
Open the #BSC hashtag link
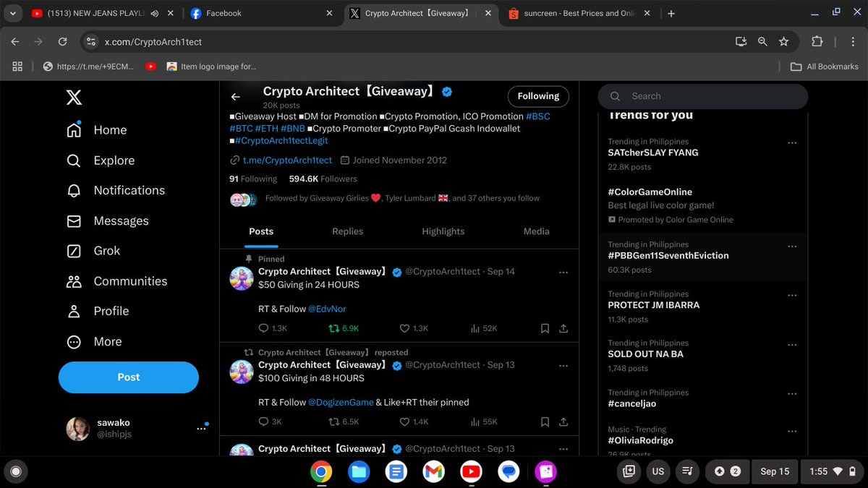(x=538, y=116)
